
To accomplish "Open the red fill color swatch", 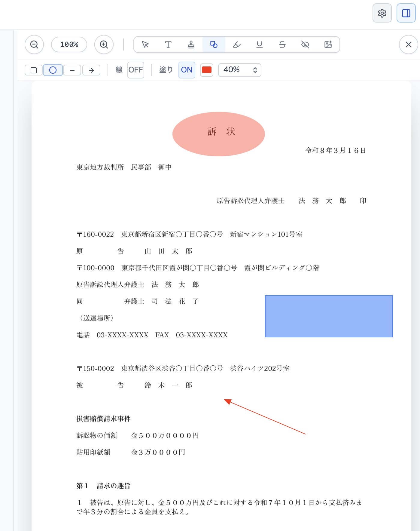I will click(x=207, y=70).
